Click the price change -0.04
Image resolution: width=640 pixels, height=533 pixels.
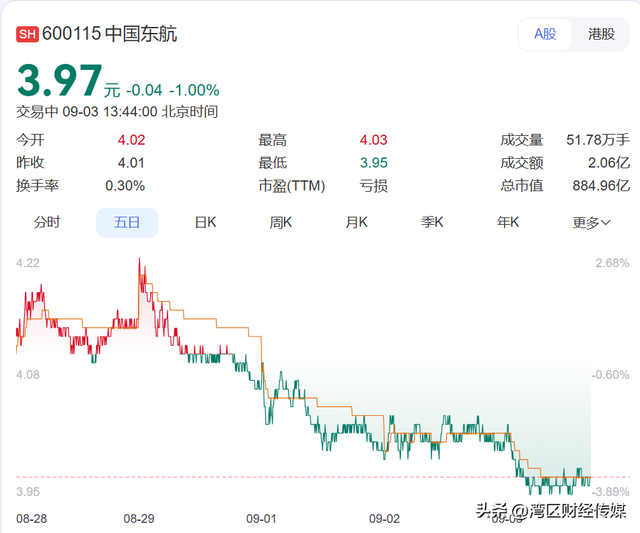(144, 90)
